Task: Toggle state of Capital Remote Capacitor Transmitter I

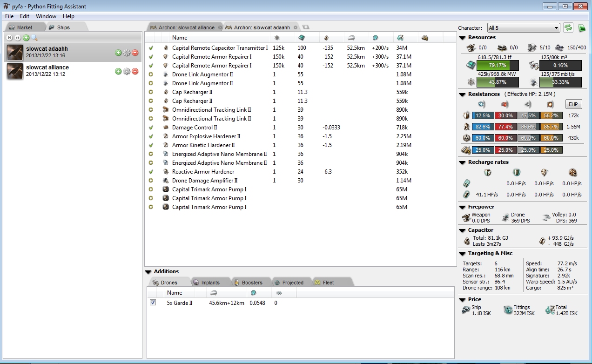Action: point(151,48)
